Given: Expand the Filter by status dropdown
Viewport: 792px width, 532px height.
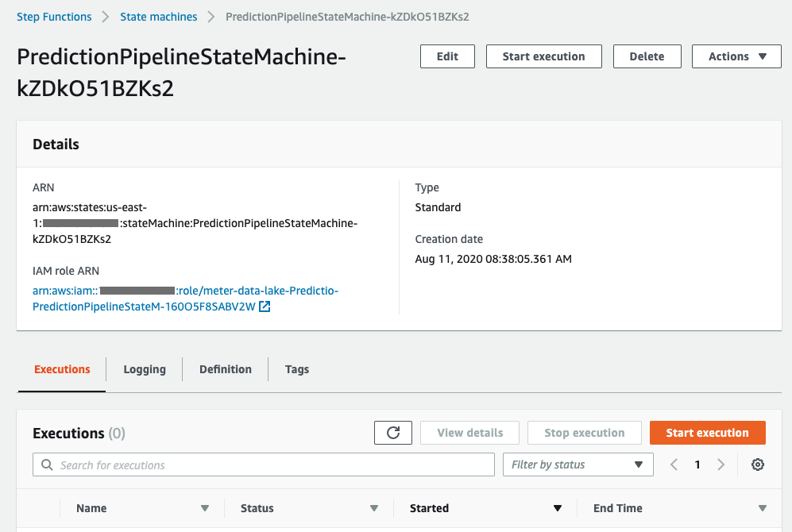Looking at the screenshot, I should pos(578,465).
